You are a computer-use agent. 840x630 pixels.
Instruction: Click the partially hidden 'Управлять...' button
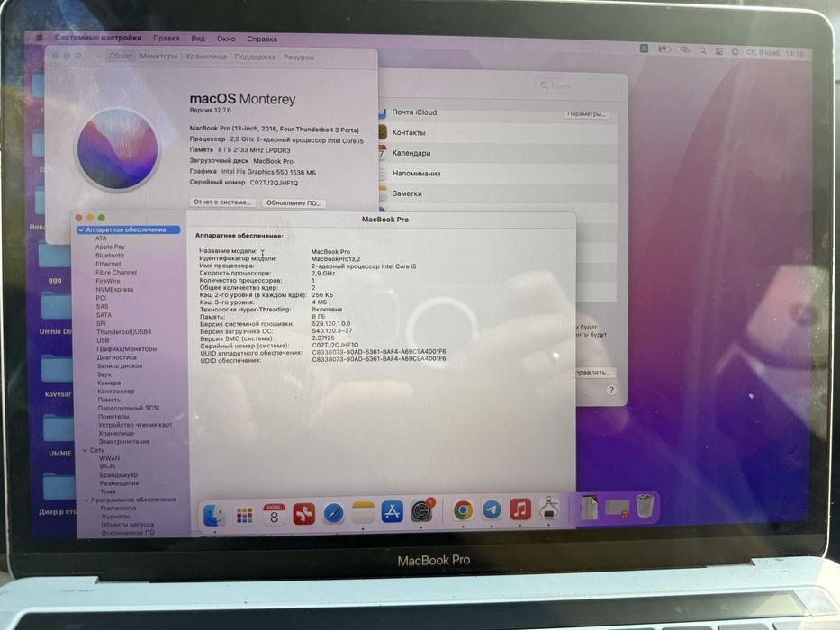[x=593, y=373]
